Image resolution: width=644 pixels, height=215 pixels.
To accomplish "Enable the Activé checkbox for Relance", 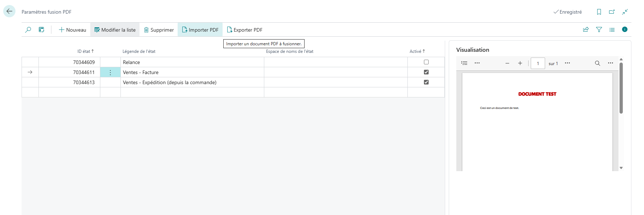I will click(426, 62).
